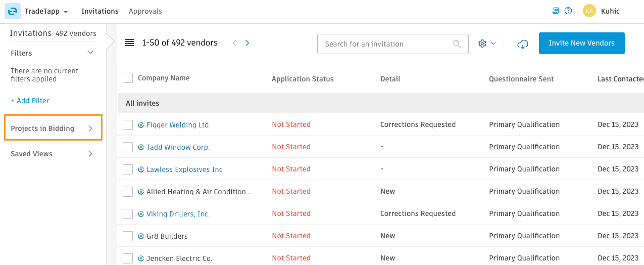Open the document notes icon in header
Image resolution: width=644 pixels, height=265 pixels.
pyautogui.click(x=556, y=11)
